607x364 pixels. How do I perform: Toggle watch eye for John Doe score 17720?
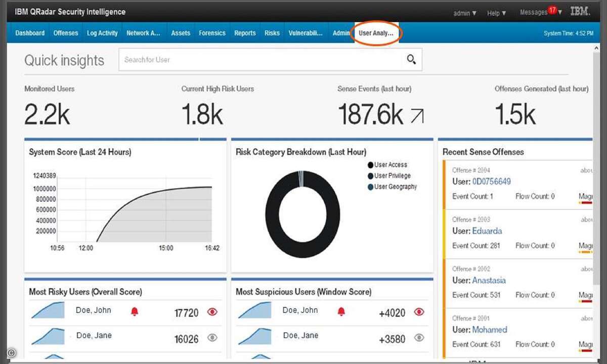click(x=212, y=312)
